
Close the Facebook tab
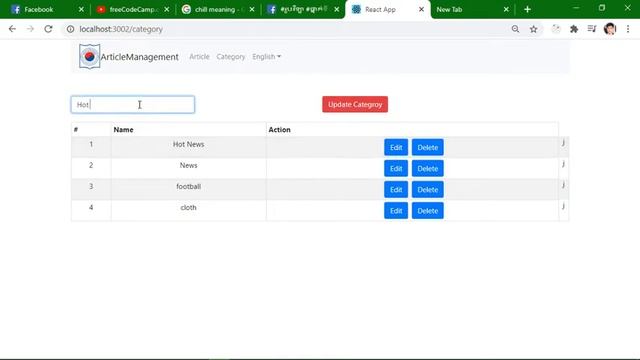pos(81,9)
